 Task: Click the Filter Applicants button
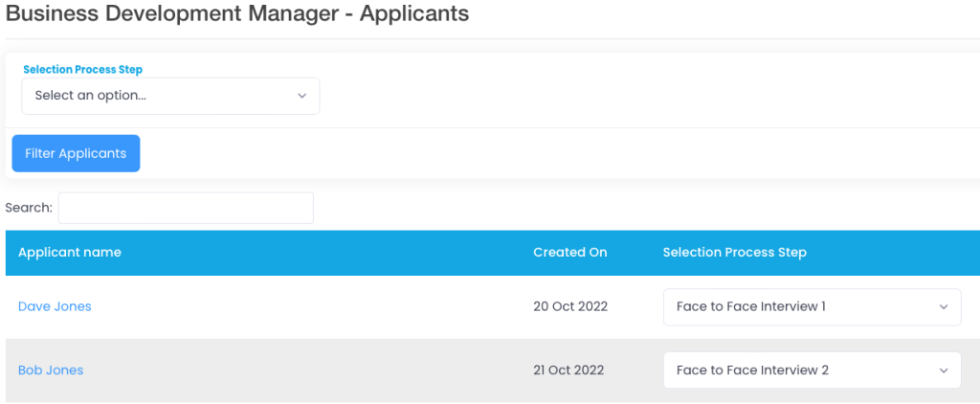click(x=76, y=153)
